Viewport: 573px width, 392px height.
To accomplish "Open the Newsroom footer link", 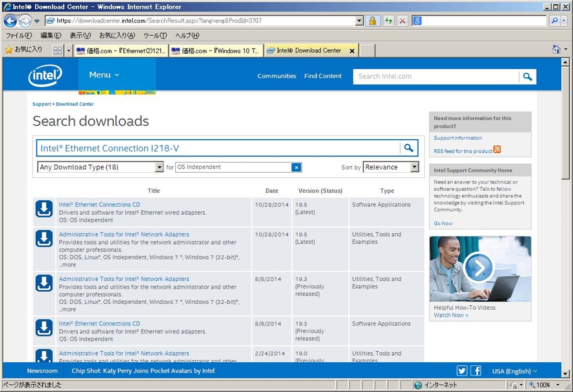I will [43, 371].
